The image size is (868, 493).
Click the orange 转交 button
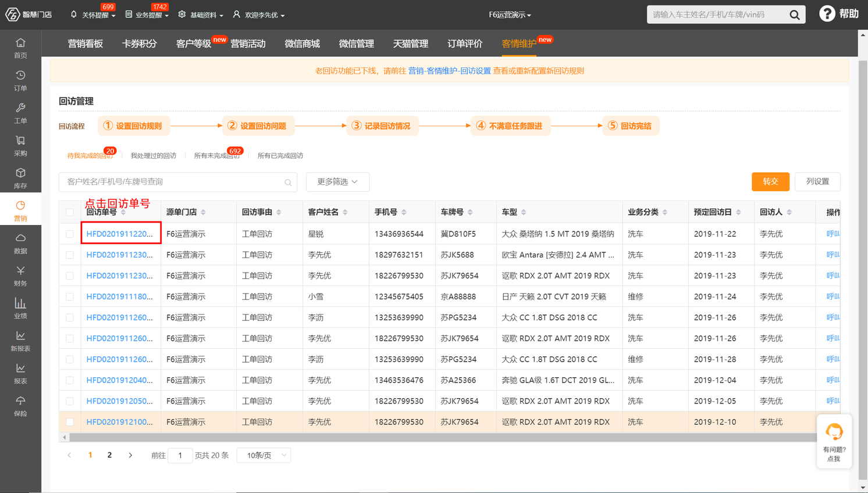(770, 182)
